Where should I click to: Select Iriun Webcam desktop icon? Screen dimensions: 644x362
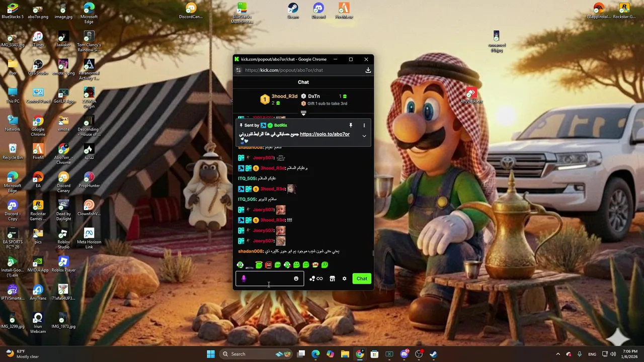click(38, 323)
